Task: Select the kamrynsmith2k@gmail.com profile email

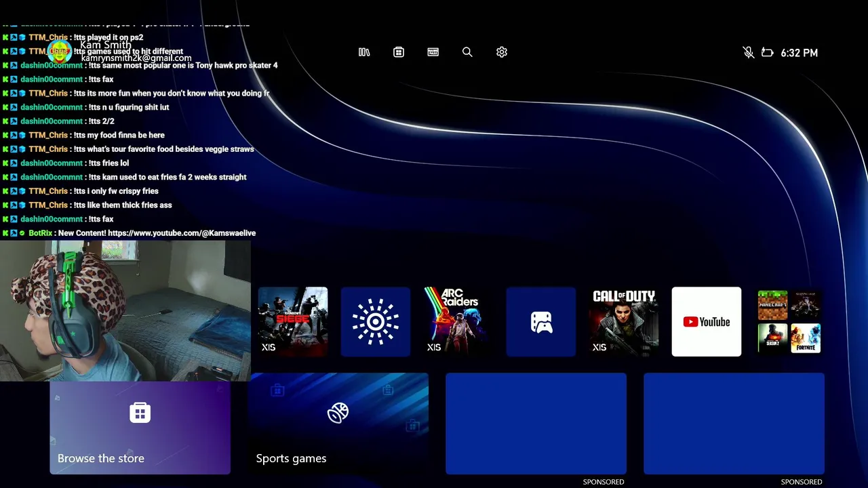Action: (x=136, y=58)
